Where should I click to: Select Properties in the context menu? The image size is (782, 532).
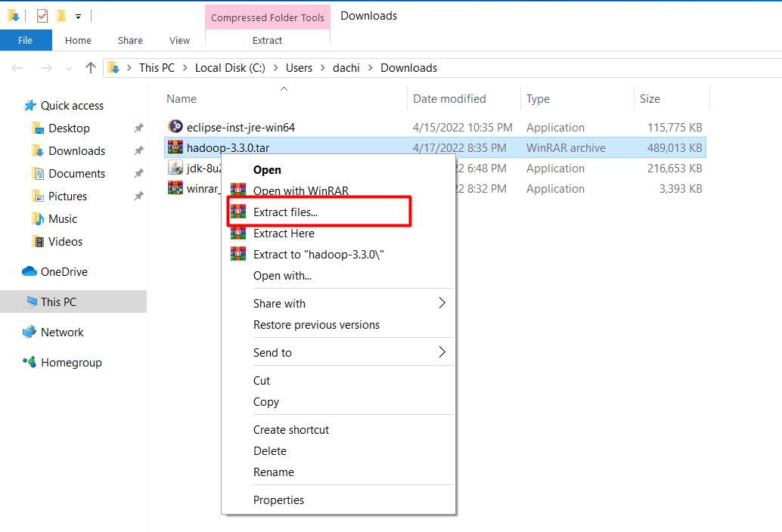(x=278, y=500)
